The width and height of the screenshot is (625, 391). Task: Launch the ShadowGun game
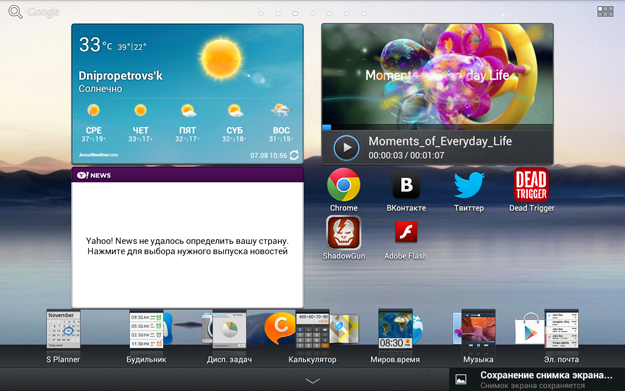[344, 238]
